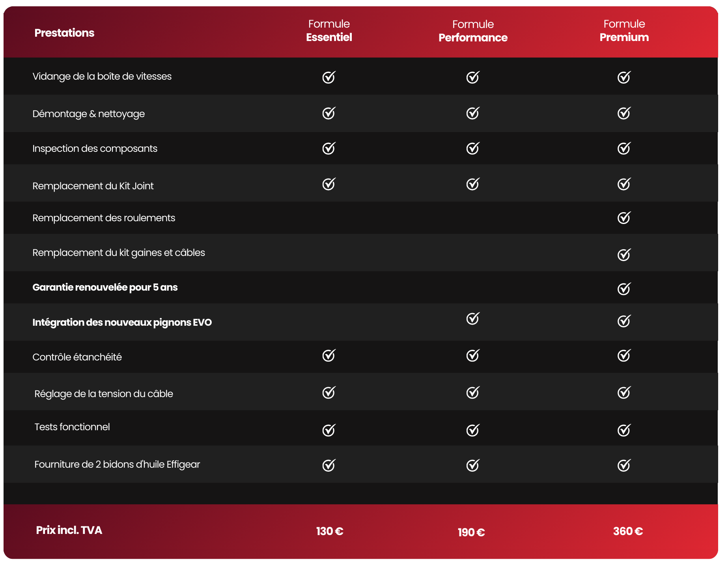Image resolution: width=728 pixels, height=571 pixels.
Task: Click Essentiel checkmark for Contrôle étanchéité
Action: tap(329, 356)
